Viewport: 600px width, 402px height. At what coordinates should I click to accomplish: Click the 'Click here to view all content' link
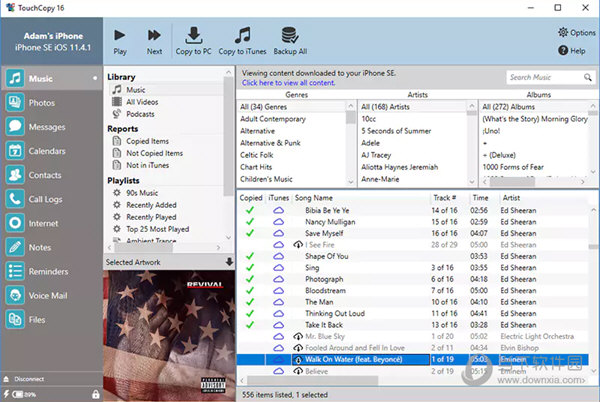289,83
